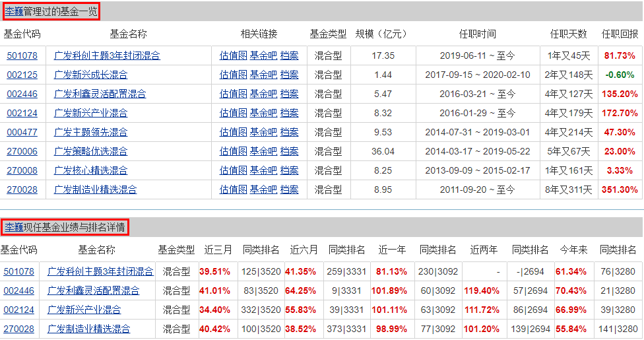Open fund code 002446 in managed funds table
This screenshot has width=644, height=340.
coord(22,94)
